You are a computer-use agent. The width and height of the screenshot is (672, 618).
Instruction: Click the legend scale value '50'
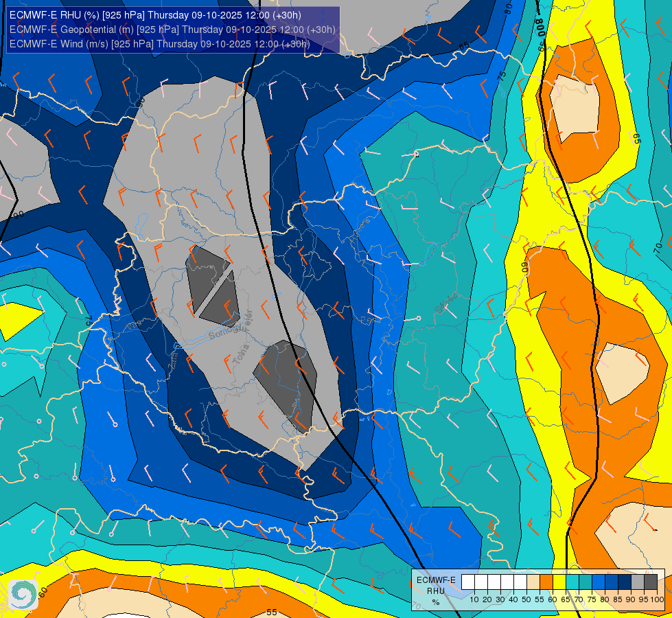526,599
